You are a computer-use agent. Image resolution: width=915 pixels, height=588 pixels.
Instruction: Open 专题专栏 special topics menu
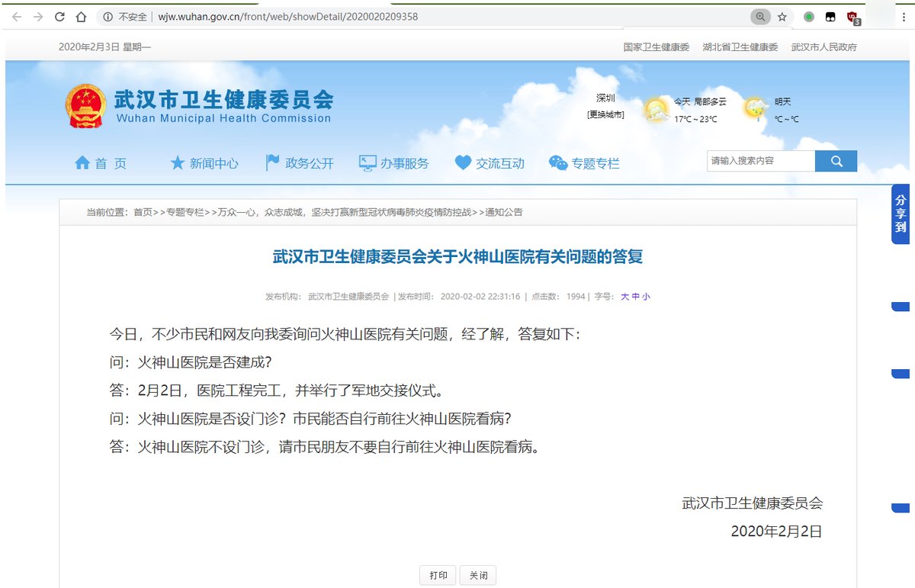(x=585, y=162)
